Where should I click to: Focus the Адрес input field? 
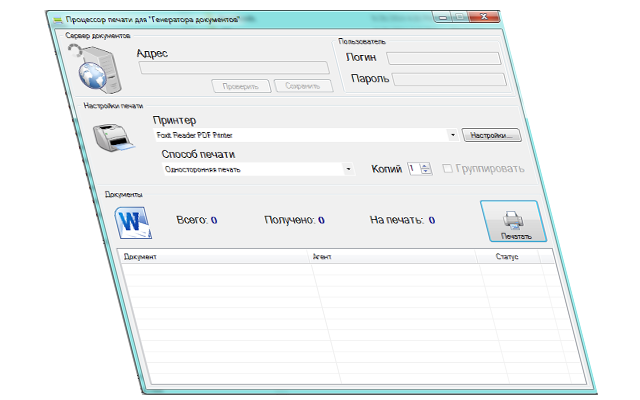pyautogui.click(x=234, y=68)
